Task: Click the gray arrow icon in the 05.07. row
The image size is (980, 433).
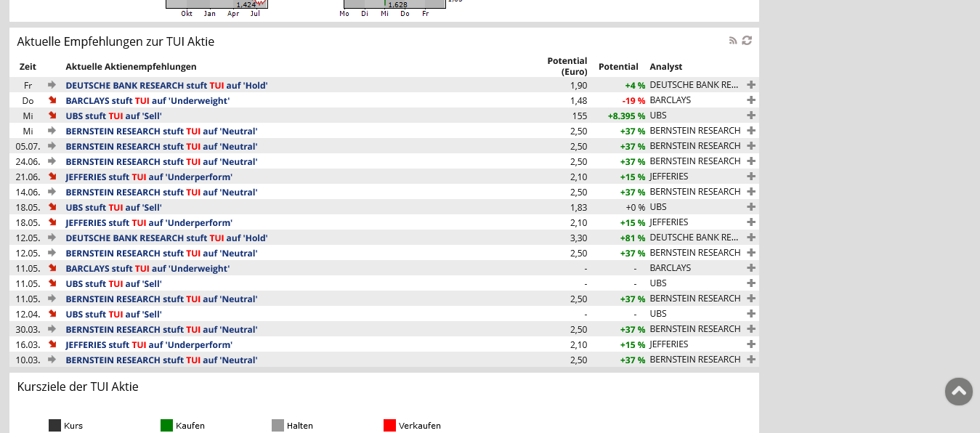Action: click(x=52, y=146)
